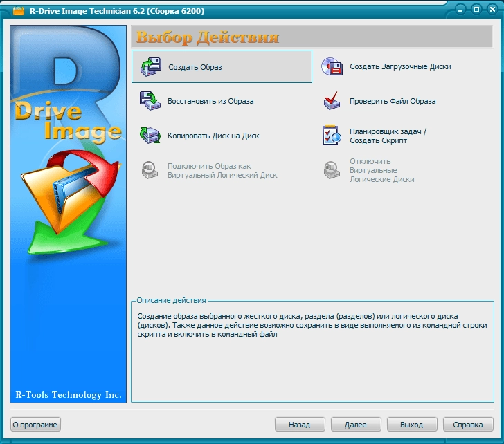Viewport: 504px width, 444px height.
Task: Click the grayed Отключить Виртуальные Диски icon
Action: click(x=332, y=170)
